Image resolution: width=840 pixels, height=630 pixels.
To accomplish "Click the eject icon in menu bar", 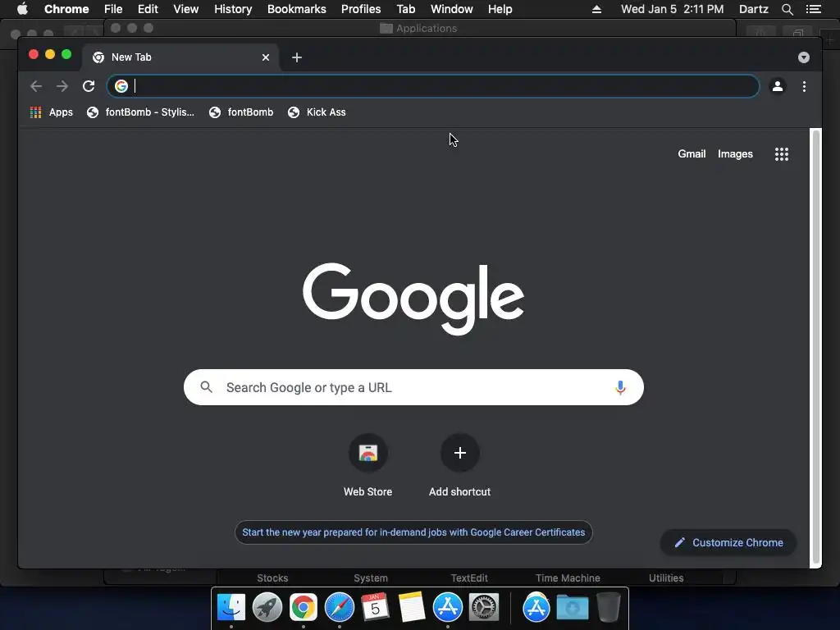I will 596,9.
